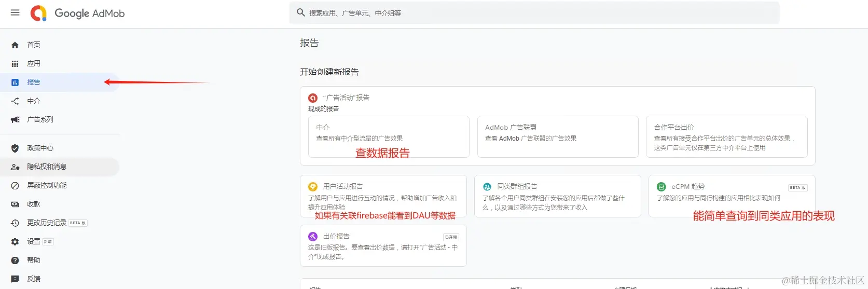Screen dimensions: 868x289
Task: Click the history icon for 更改历史记录
Action: (15, 223)
